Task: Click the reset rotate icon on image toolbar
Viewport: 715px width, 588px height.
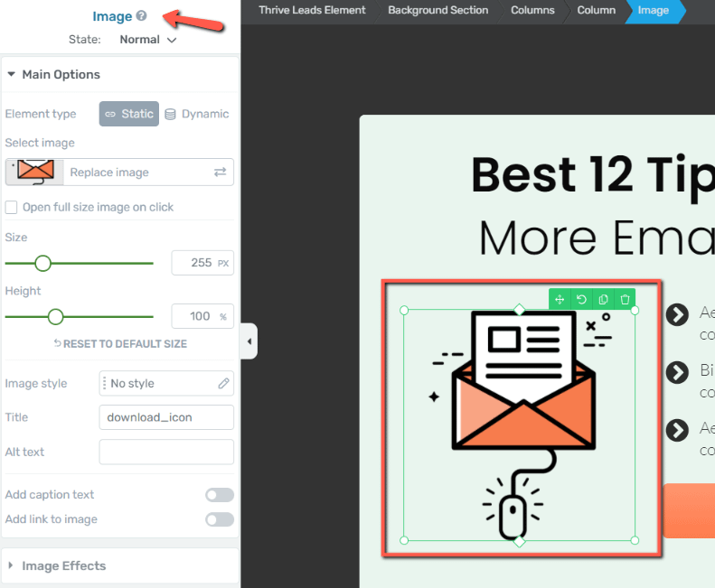Action: pyautogui.click(x=581, y=300)
